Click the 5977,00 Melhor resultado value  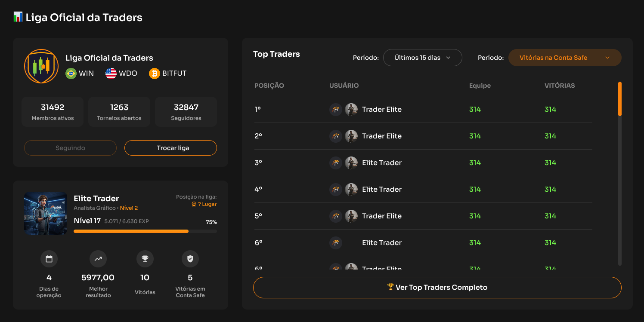coord(98,278)
